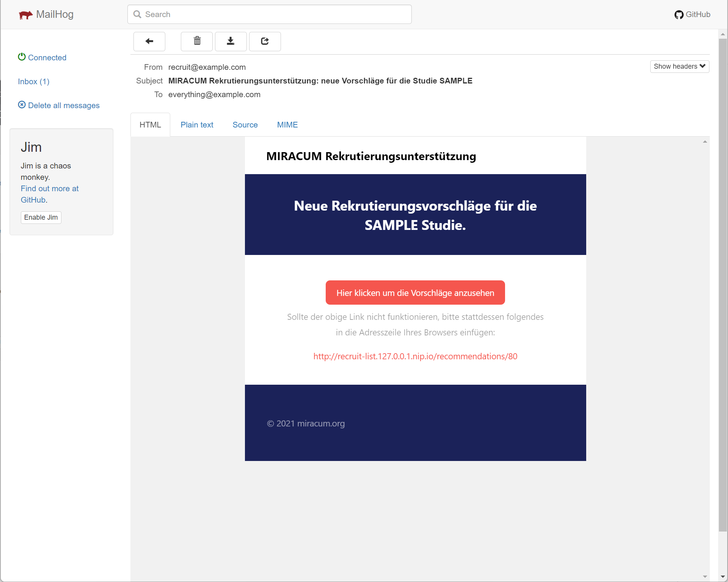Click the Find out more at GitHub link
Viewport: 728px width, 582px height.
50,194
